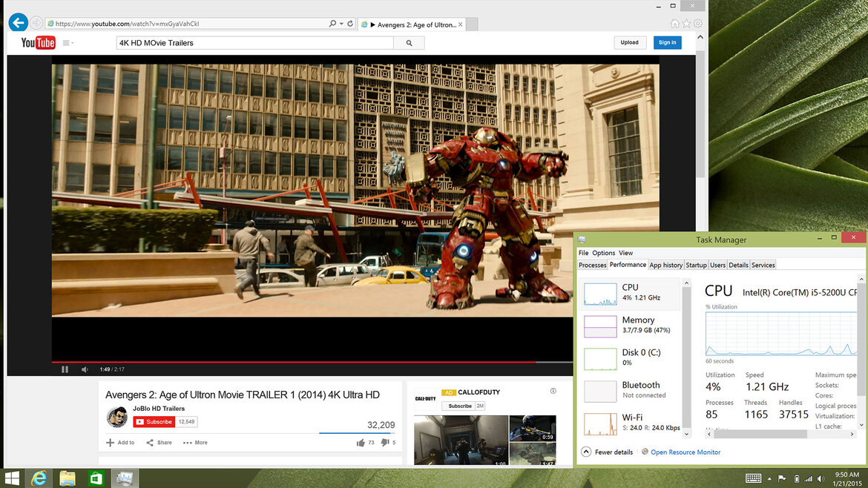The width and height of the screenshot is (868, 488).
Task: Pause the video playback
Action: (x=65, y=369)
